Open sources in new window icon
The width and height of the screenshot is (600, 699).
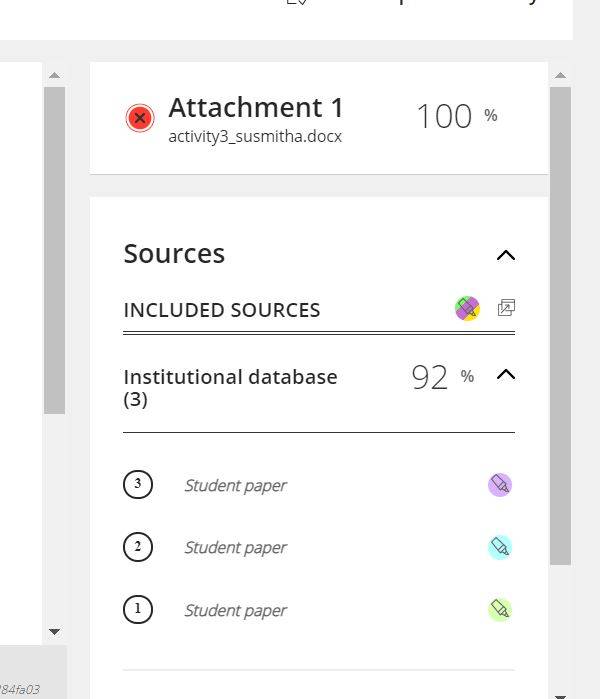506,308
